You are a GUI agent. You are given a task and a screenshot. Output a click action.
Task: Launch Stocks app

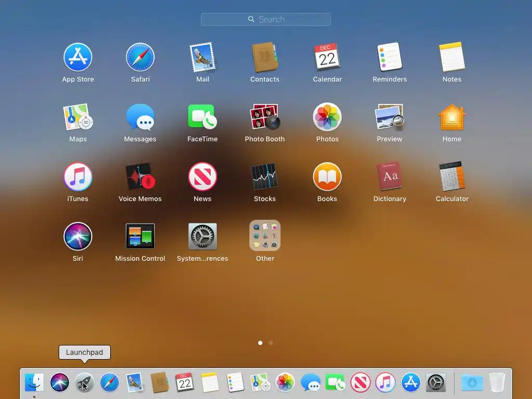pos(264,177)
